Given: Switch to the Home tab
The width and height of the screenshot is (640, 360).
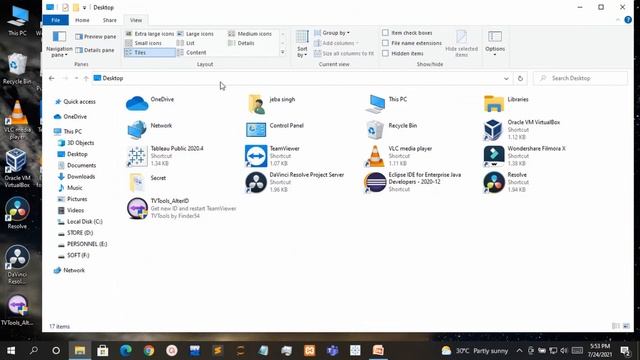Looking at the screenshot, I should pos(82,20).
